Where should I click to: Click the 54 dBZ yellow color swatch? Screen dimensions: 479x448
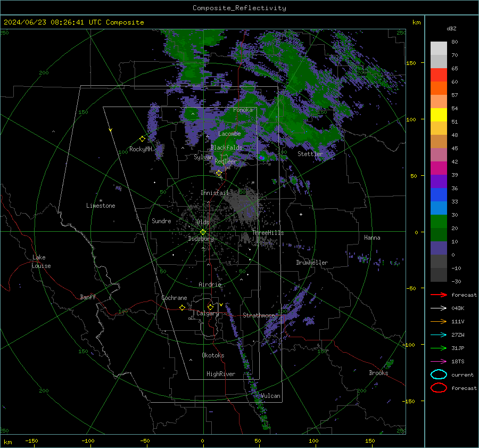click(x=439, y=115)
